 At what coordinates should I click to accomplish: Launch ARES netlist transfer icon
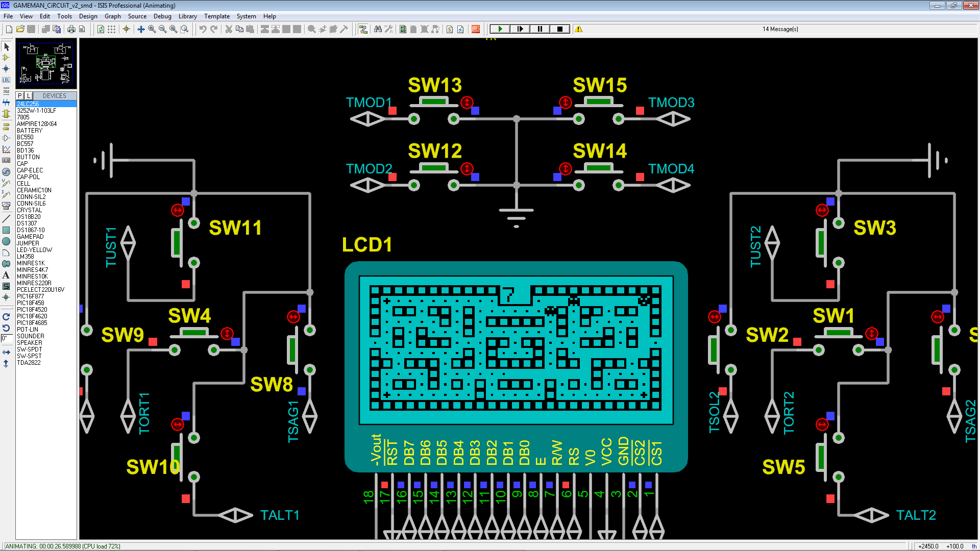coord(476,29)
